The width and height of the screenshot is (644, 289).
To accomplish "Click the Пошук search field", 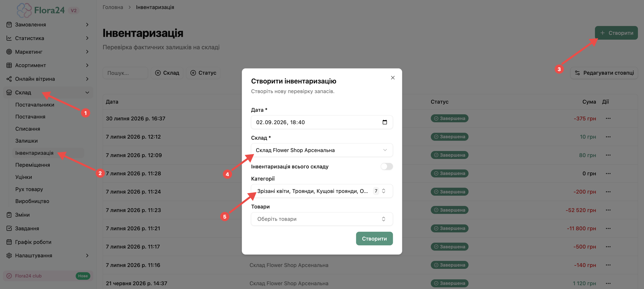I will [x=125, y=73].
